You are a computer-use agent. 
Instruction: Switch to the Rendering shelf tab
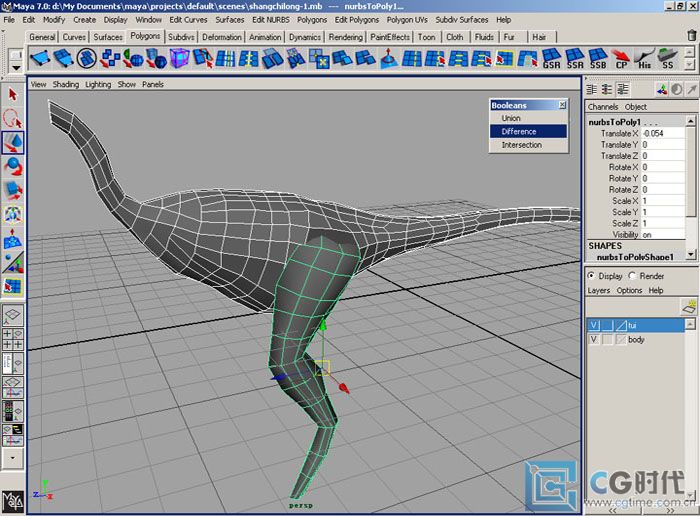346,37
